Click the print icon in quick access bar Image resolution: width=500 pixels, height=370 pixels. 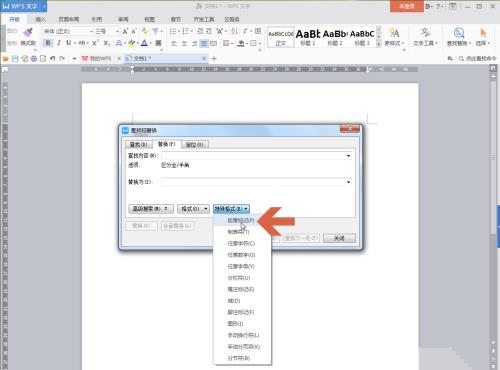pyautogui.click(x=34, y=59)
